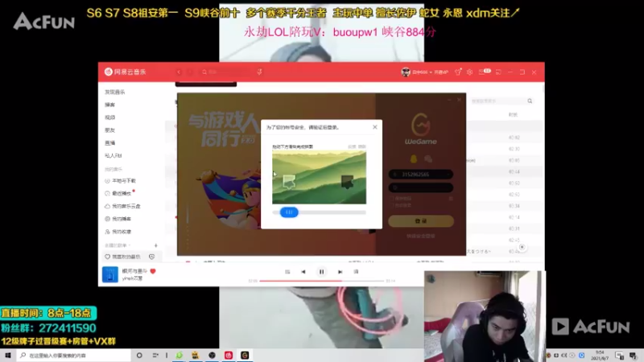
Task: Open 我的收藏 in the sidebar
Action: tap(118, 232)
